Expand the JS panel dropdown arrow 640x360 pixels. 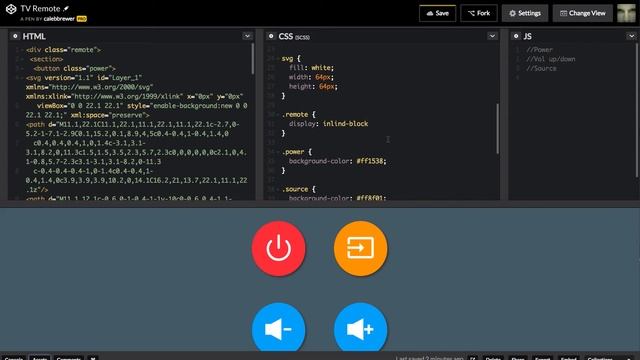pyautogui.click(x=631, y=36)
